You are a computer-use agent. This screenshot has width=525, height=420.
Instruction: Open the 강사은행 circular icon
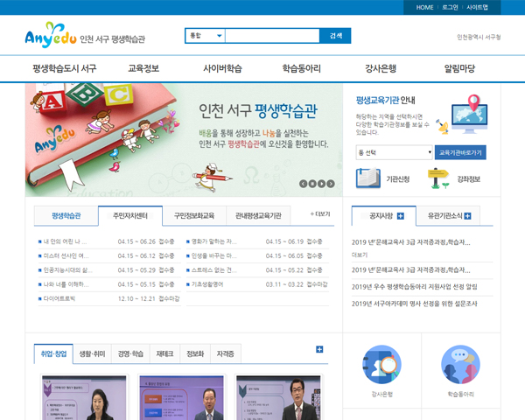381,365
